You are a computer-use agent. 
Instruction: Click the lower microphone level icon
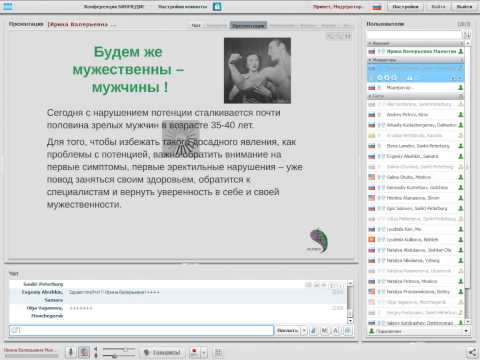coord(96,356)
